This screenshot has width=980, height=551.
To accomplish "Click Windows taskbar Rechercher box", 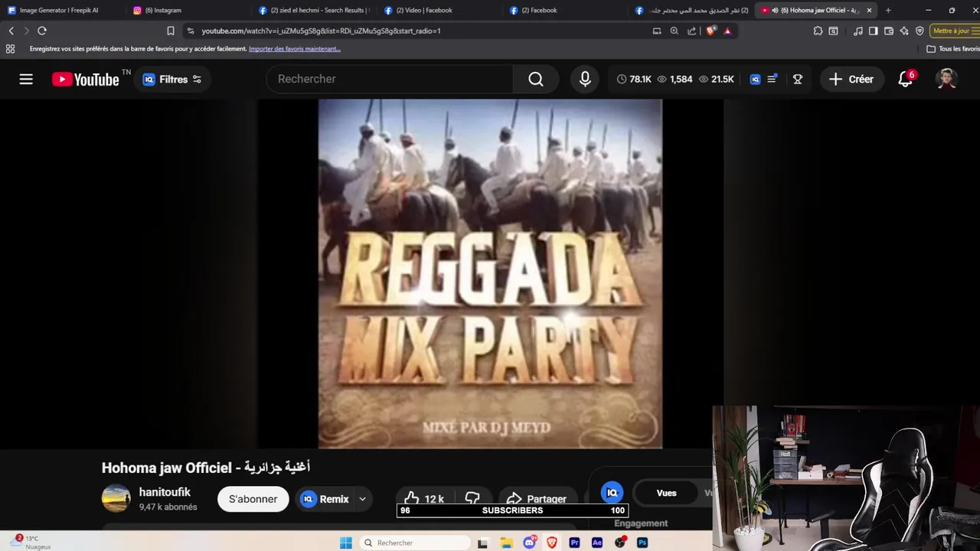I will (414, 543).
